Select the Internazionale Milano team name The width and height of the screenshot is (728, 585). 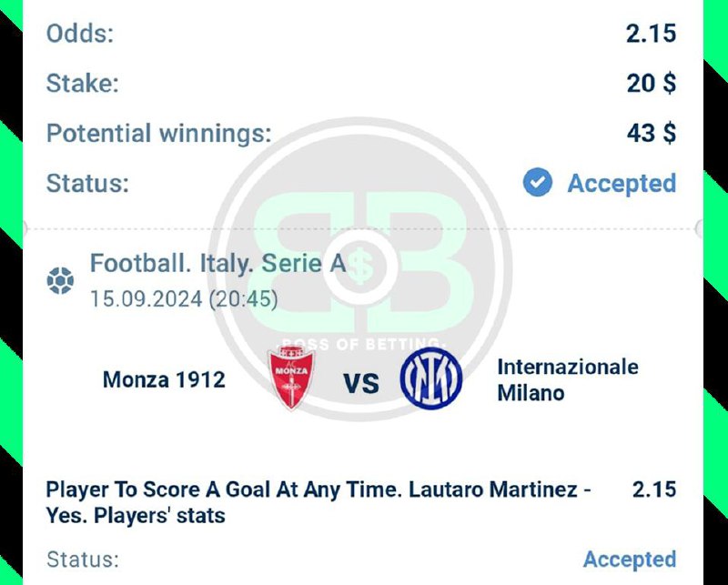pyautogui.click(x=568, y=379)
